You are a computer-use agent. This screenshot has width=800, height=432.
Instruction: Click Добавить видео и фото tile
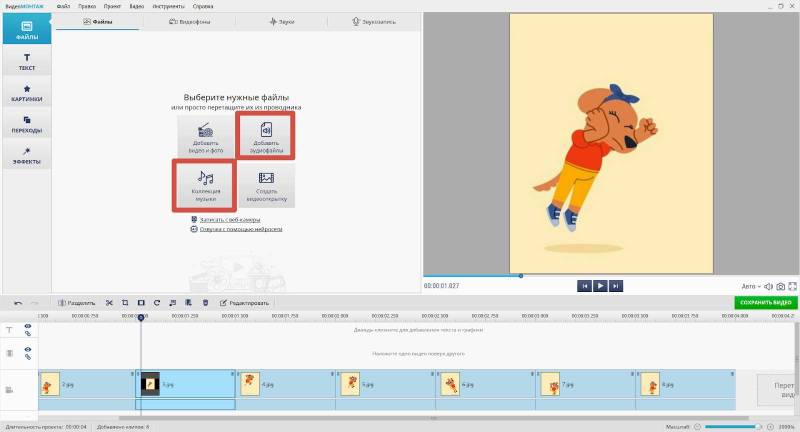206,136
